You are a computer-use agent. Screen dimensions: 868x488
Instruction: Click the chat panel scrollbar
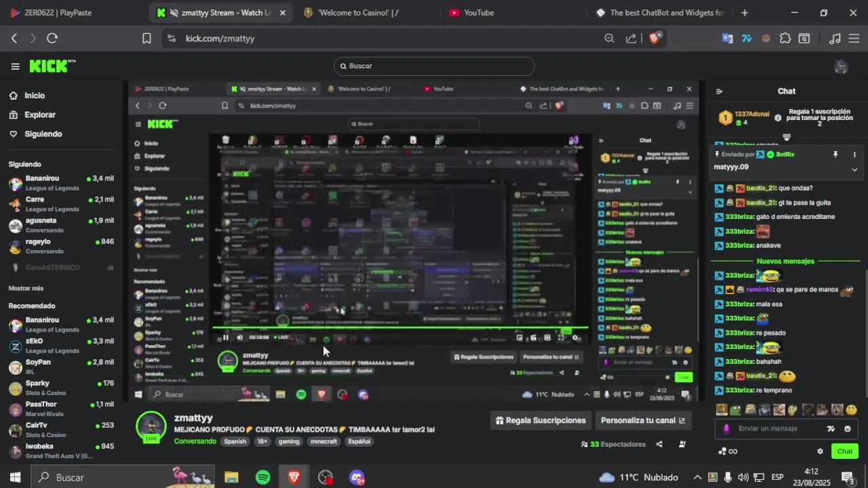(x=866, y=332)
